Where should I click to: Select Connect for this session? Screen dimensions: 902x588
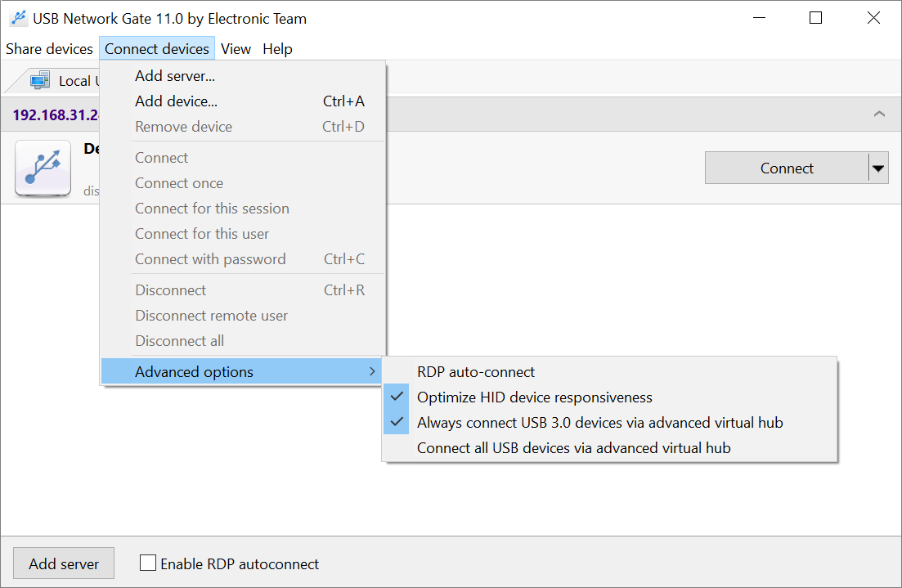242,209
